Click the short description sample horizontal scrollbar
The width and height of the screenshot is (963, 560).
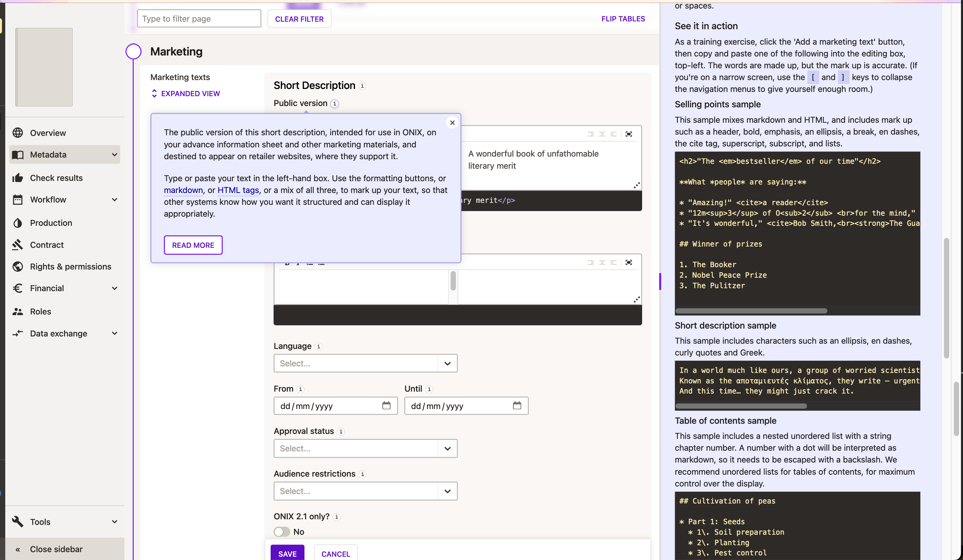click(741, 406)
